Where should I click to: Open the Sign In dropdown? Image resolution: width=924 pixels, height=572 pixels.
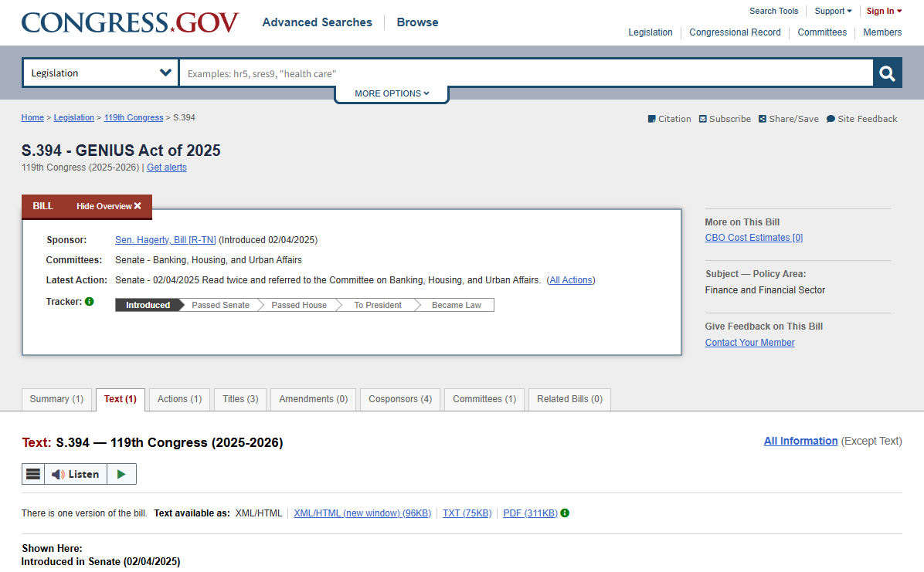click(884, 11)
